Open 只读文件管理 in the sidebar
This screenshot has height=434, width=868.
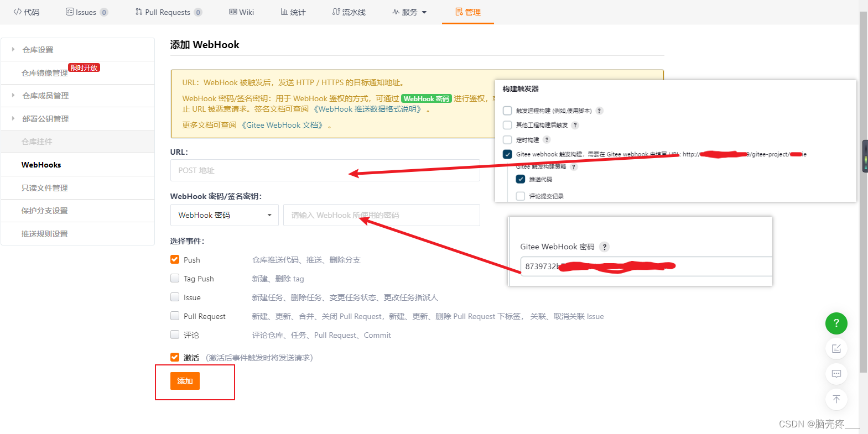[77, 188]
